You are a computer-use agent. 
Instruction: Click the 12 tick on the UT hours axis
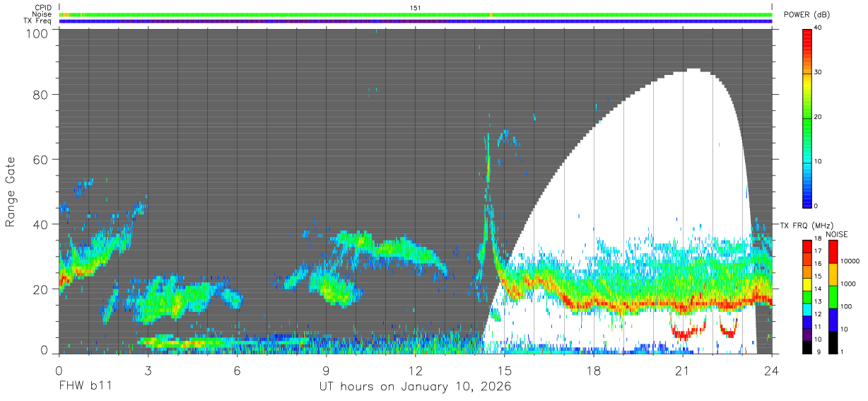(415, 371)
